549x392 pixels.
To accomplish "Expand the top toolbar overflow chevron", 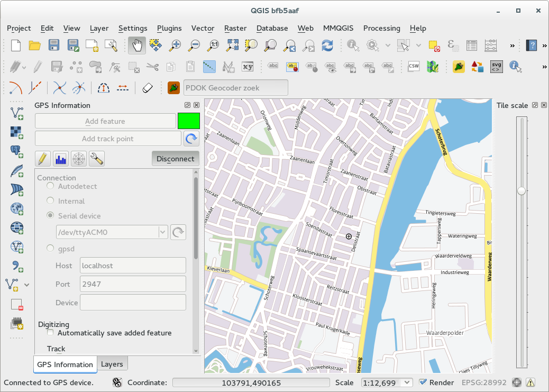I will click(512, 45).
